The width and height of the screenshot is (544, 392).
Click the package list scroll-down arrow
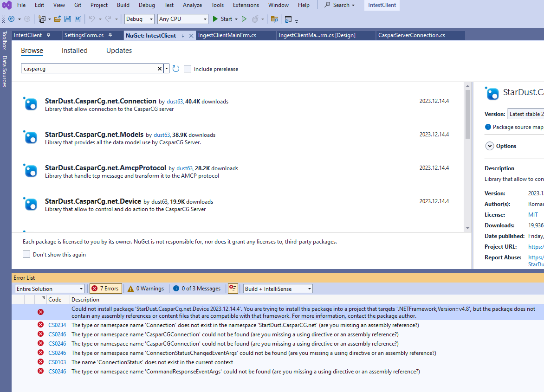point(467,228)
